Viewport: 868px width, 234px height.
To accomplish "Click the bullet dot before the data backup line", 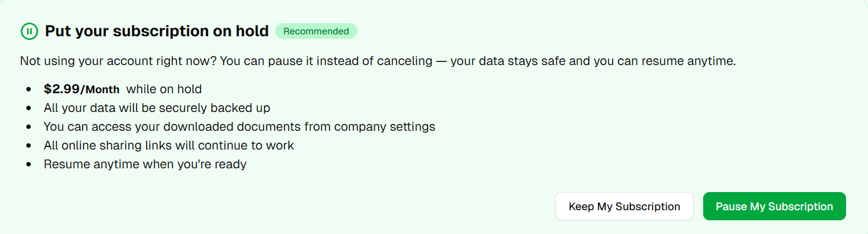I will click(29, 108).
